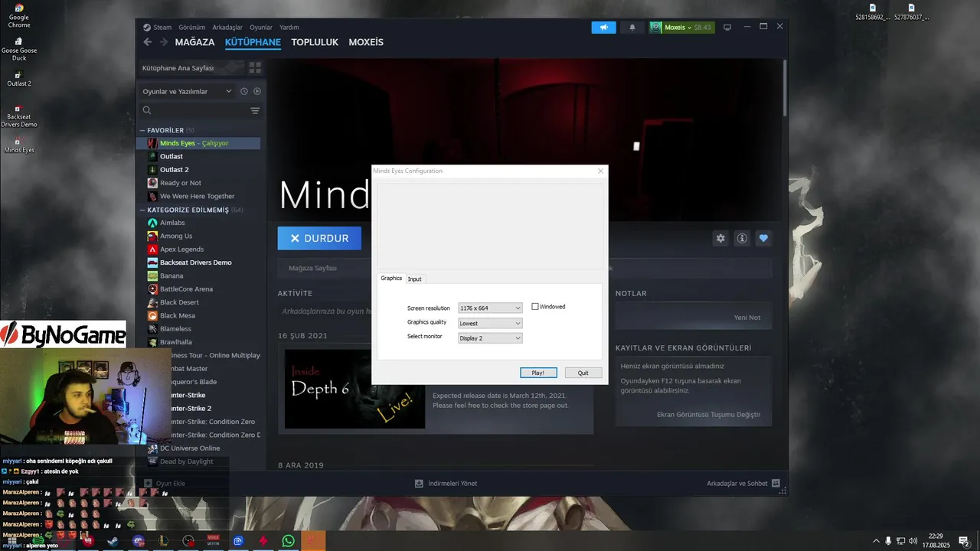
Task: Enable the Windowed checkbox
Action: tap(535, 307)
